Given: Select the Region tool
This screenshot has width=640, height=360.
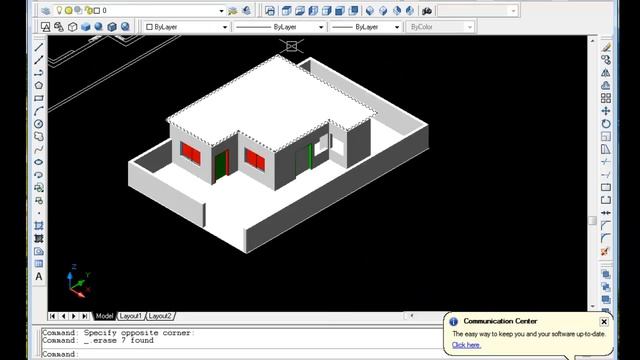Looking at the screenshot, I should point(39,251).
